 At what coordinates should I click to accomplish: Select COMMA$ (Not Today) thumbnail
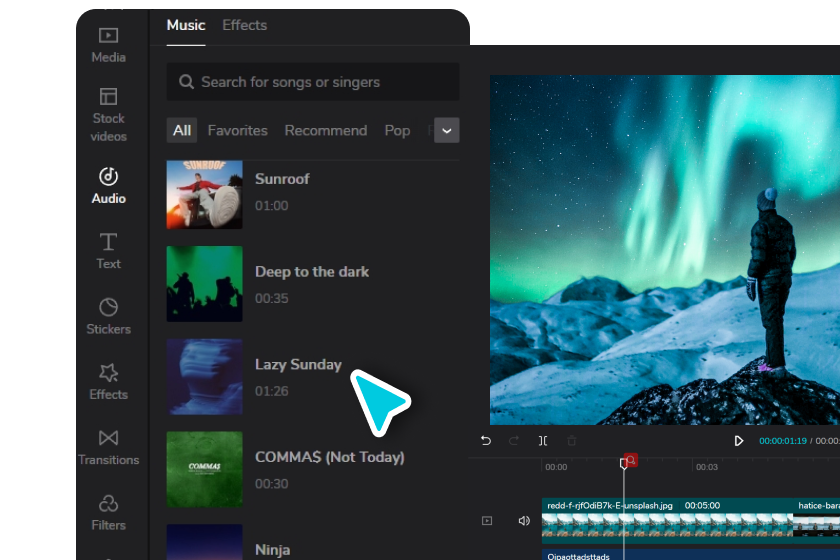tap(205, 469)
